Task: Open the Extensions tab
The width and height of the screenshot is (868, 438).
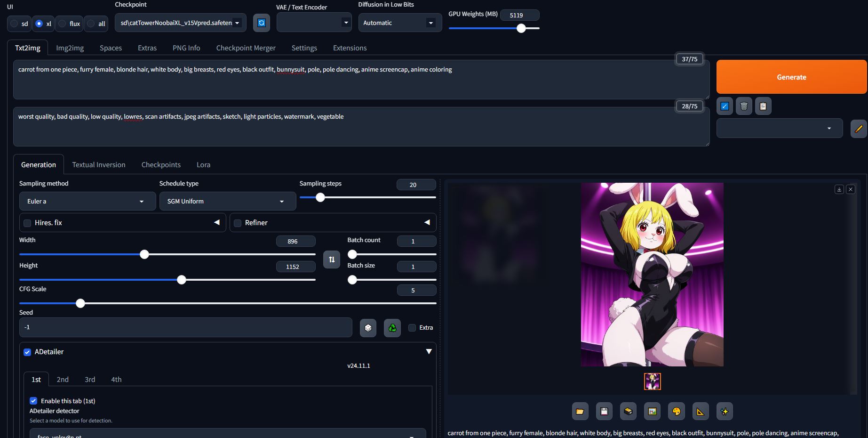Action: 350,48
